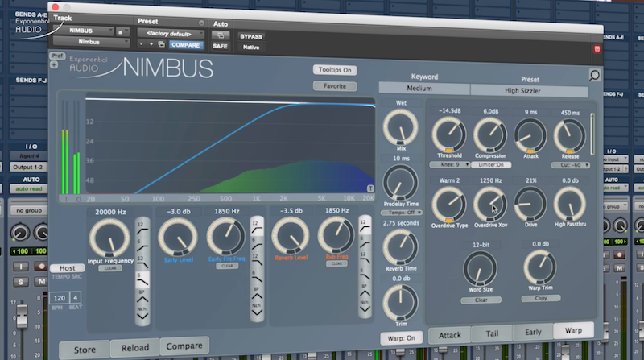Image resolution: width=644 pixels, height=360 pixels.
Task: Expand the Knee: 9 dropdown
Action: point(449,165)
